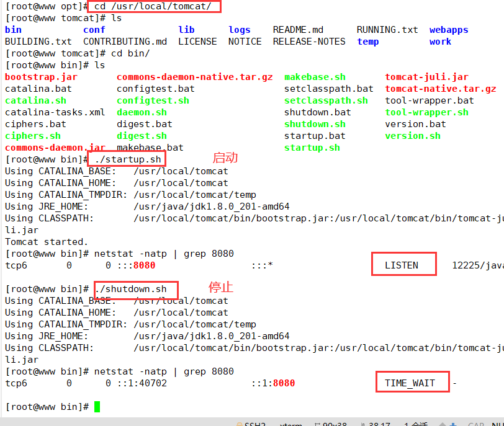Click catalina-tasks.xml file name
504x426 pixels.
pos(55,112)
